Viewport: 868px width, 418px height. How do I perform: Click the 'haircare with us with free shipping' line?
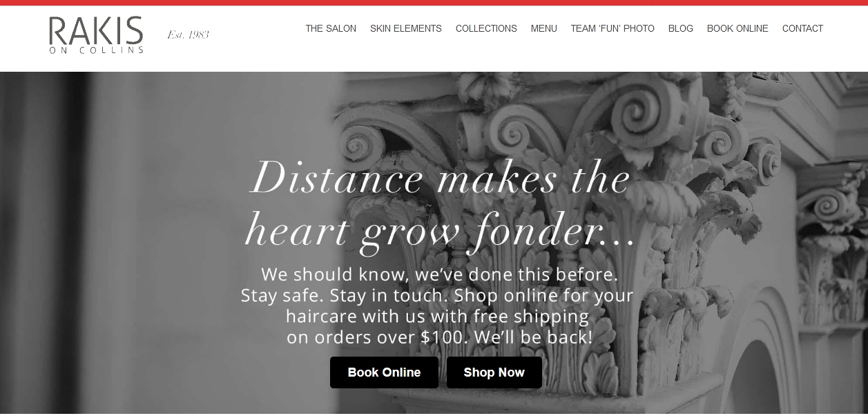(437, 317)
